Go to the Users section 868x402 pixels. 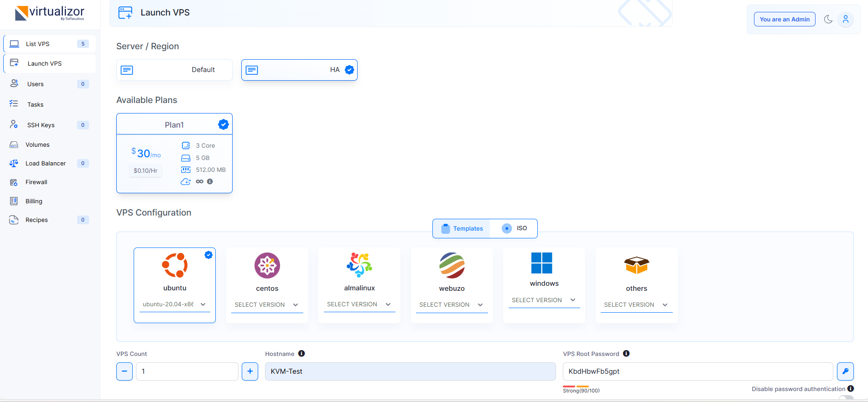click(50, 84)
